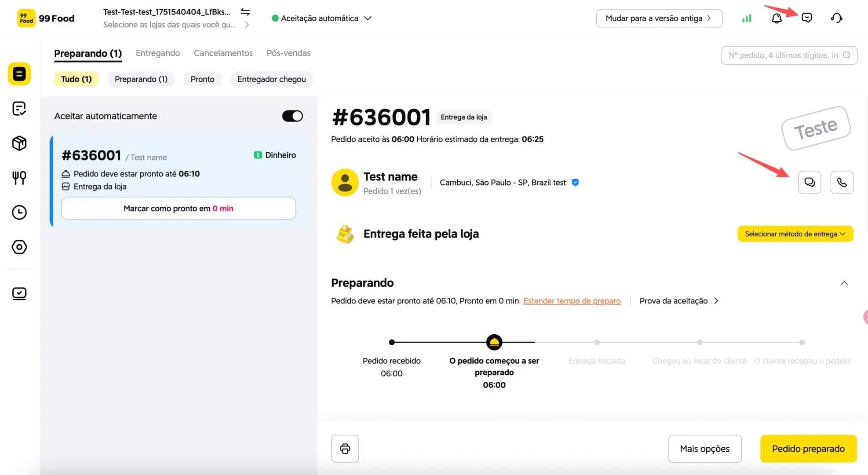Collapse the Preparando section chevron

click(844, 283)
